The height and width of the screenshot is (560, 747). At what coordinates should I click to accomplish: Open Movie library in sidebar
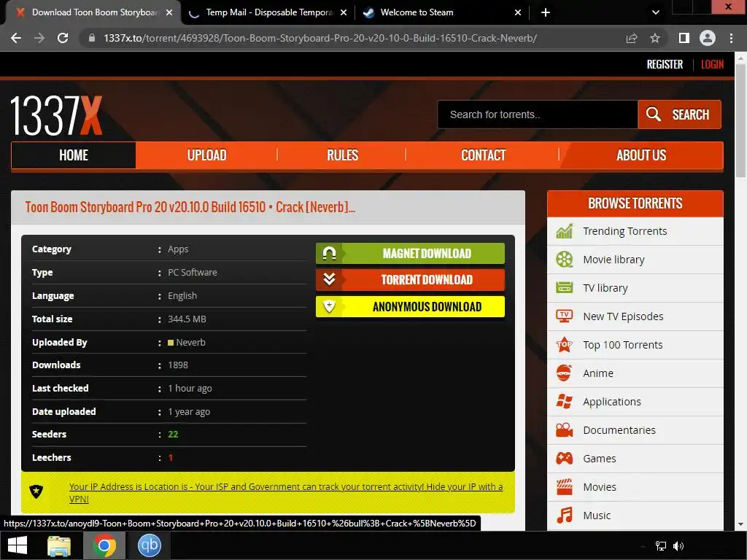(635, 260)
